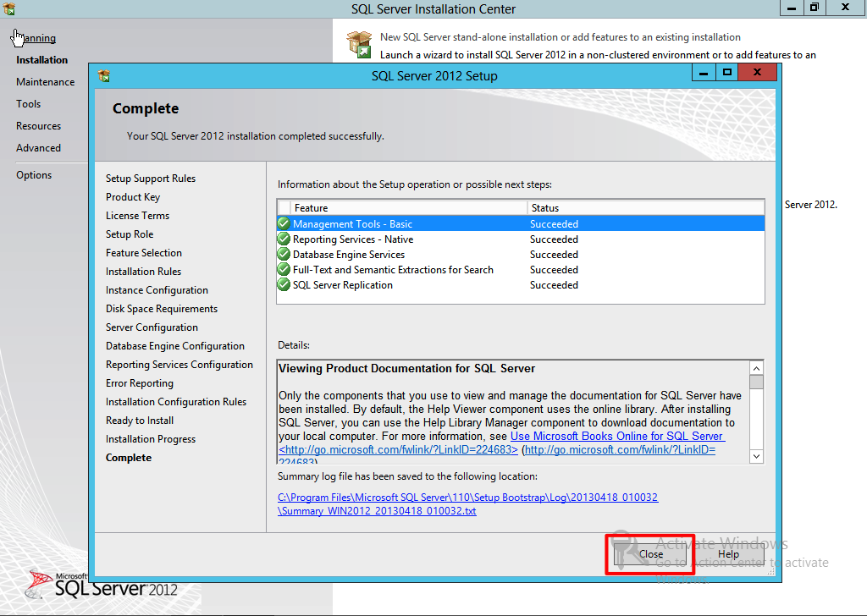This screenshot has height=616, width=867.
Task: Click the green check icon beside Management Tools - Basic
Action: [x=284, y=223]
